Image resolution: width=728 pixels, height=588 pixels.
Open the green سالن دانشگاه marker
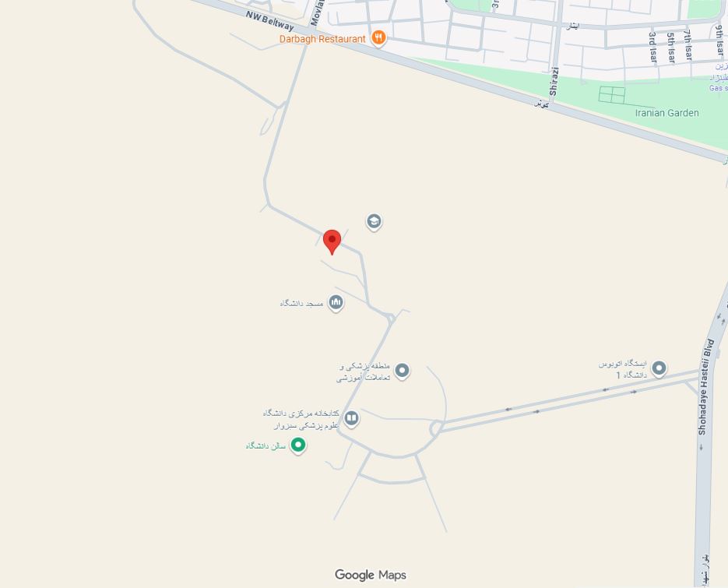[298, 445]
